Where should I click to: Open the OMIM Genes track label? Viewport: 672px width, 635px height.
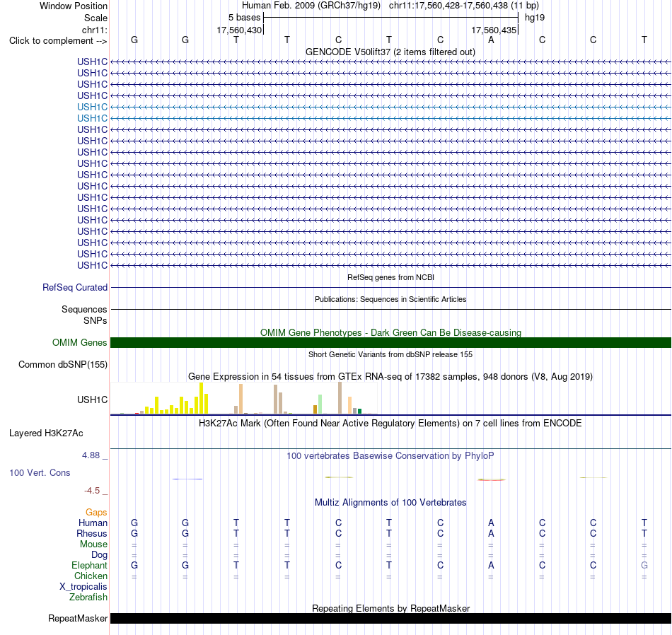coord(80,343)
